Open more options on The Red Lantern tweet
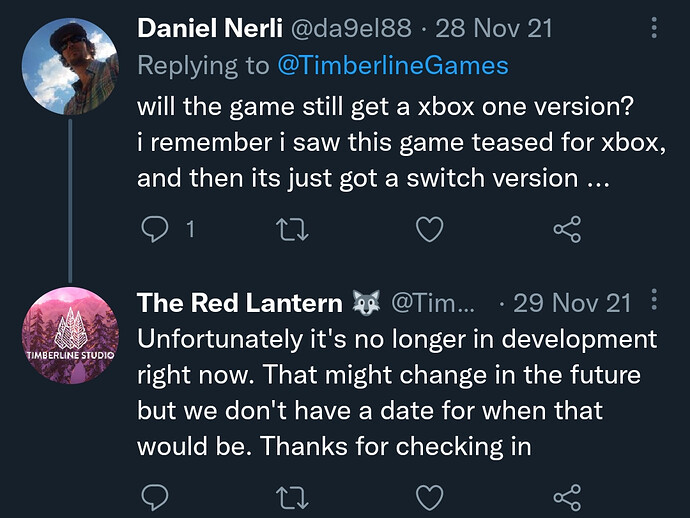Viewport: 690px width, 518px height. (x=654, y=300)
